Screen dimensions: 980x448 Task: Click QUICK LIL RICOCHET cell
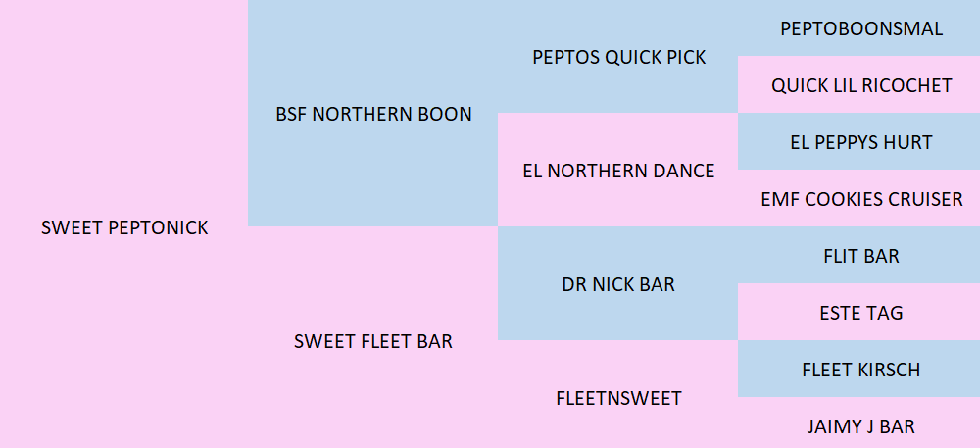pyautogui.click(x=858, y=84)
